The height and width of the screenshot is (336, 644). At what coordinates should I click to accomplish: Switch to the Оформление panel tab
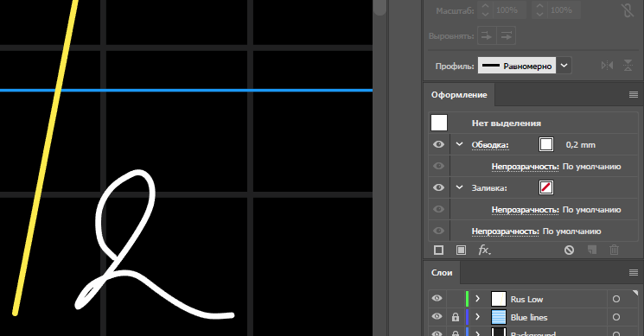point(459,95)
